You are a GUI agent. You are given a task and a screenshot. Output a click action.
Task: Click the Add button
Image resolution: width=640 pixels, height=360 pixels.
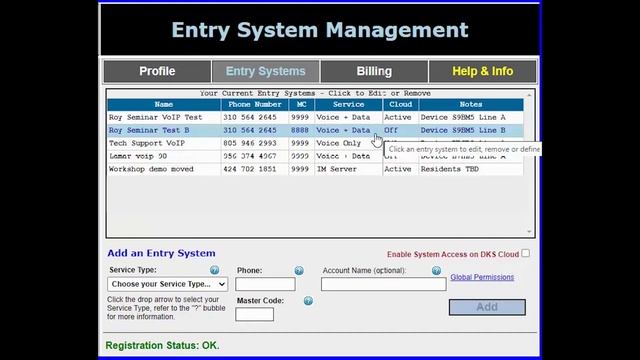487,307
